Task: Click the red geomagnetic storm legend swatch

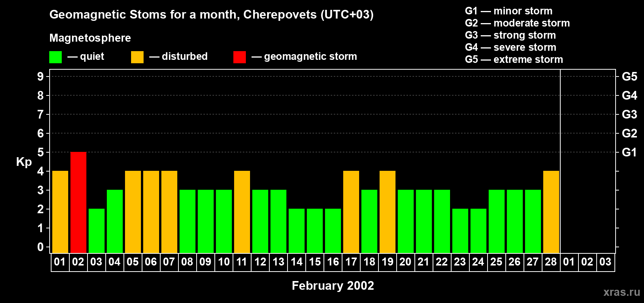Action: 239,57
